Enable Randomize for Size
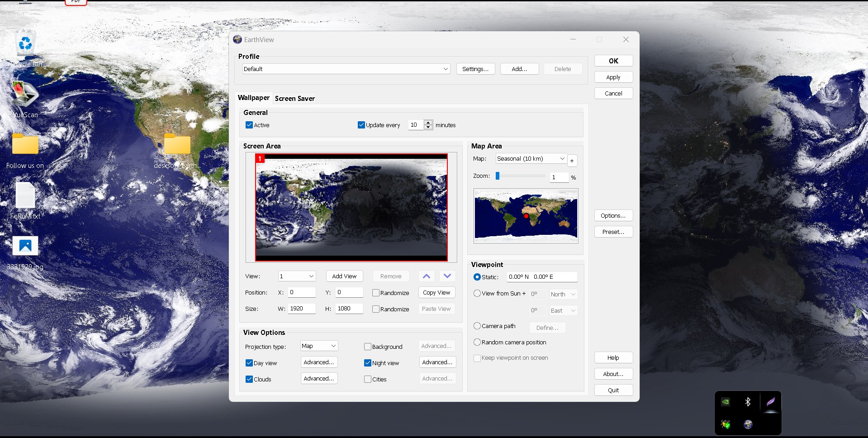 [376, 309]
